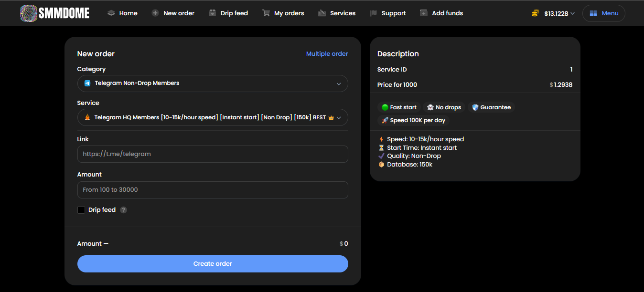The width and height of the screenshot is (644, 292).
Task: Open Add funds page
Action: point(441,13)
